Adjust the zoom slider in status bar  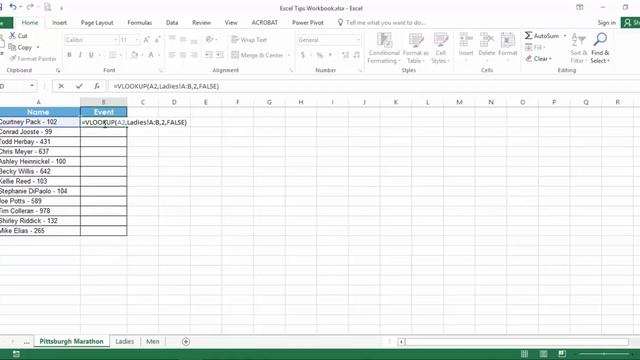(604, 354)
